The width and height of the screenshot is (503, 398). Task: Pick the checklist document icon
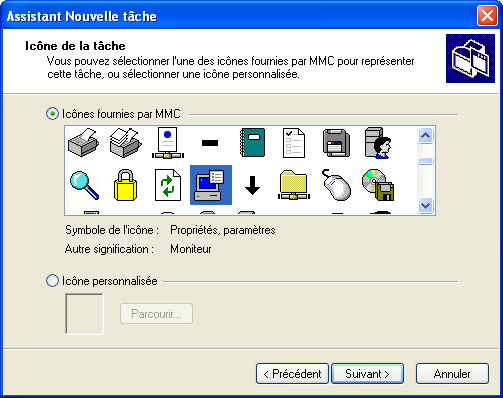pos(294,143)
